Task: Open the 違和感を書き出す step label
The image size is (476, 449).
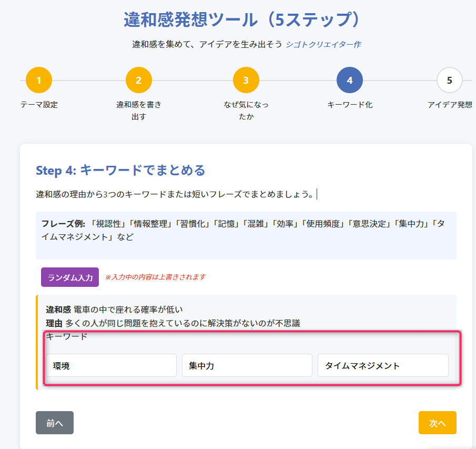Action: click(x=139, y=110)
